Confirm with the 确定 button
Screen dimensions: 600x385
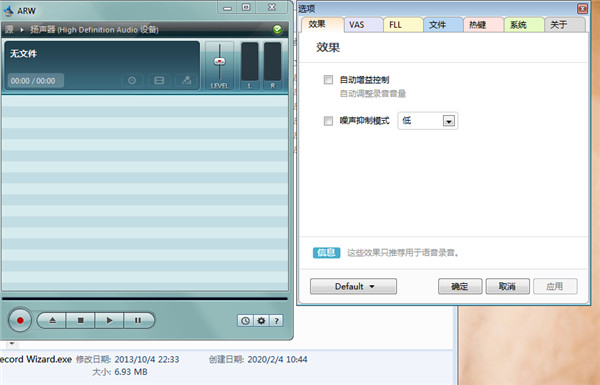point(460,286)
